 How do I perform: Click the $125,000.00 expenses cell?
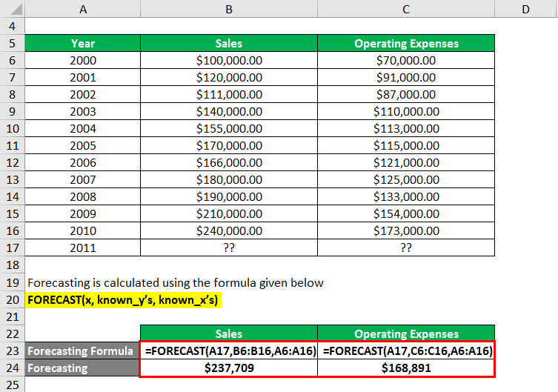coord(406,179)
